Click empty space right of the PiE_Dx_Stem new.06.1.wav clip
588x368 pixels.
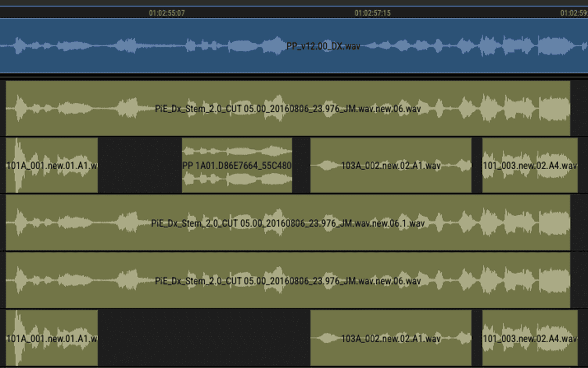(x=579, y=223)
